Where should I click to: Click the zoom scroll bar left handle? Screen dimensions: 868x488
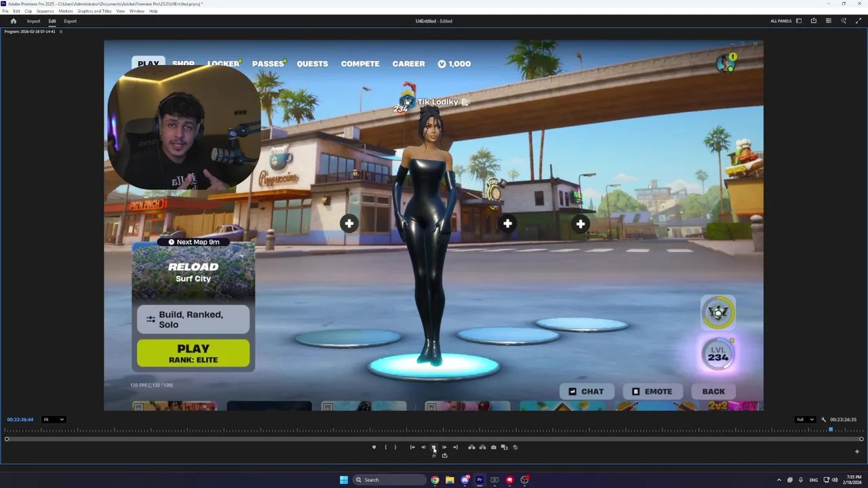point(7,439)
